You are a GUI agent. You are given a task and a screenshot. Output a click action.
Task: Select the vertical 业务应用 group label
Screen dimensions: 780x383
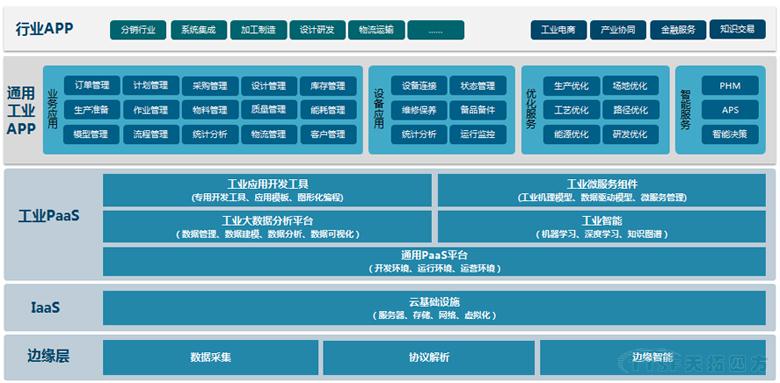click(x=53, y=109)
